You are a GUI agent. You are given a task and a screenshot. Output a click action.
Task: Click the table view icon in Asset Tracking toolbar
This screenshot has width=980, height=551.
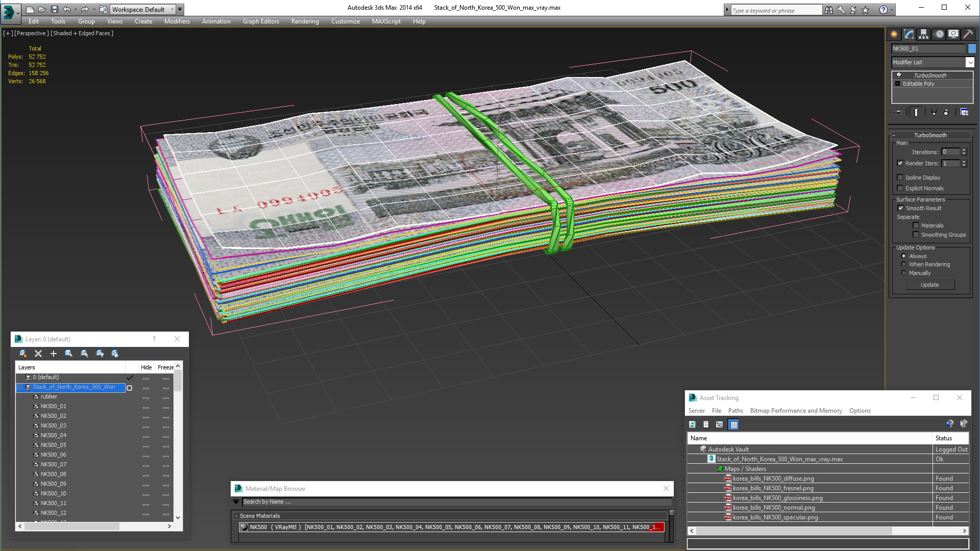click(734, 424)
